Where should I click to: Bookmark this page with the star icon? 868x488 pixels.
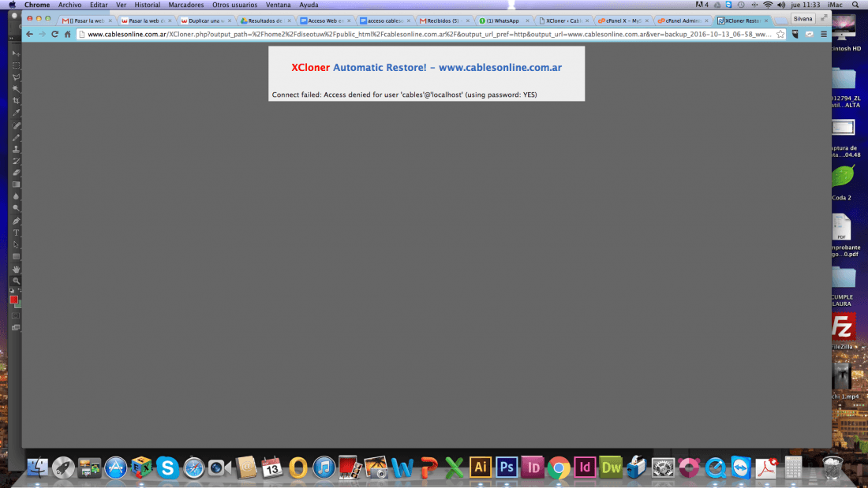coord(780,35)
